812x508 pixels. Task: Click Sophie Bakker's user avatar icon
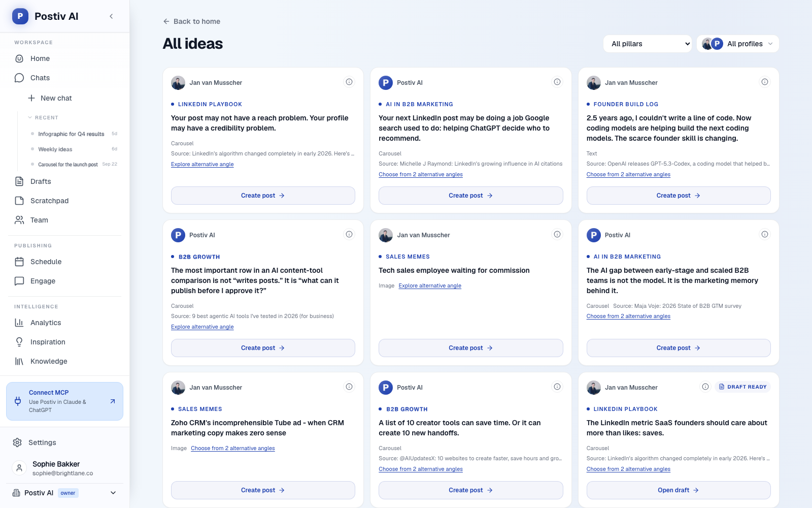pyautogui.click(x=19, y=468)
